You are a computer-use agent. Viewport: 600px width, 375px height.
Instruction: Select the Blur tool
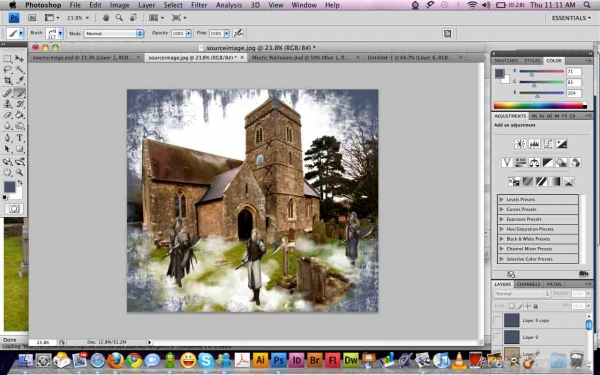7,126
